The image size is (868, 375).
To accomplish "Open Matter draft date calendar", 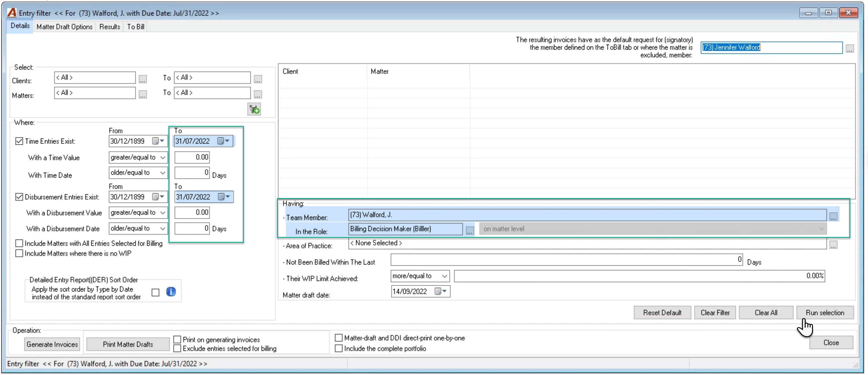I will tap(441, 291).
